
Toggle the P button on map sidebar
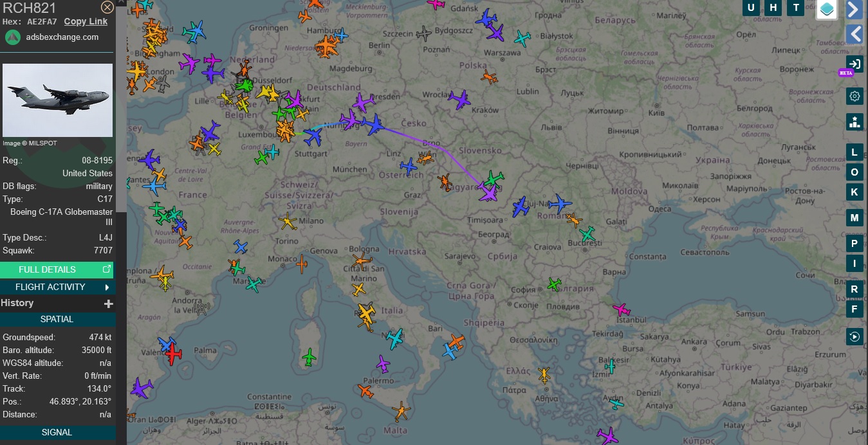854,243
